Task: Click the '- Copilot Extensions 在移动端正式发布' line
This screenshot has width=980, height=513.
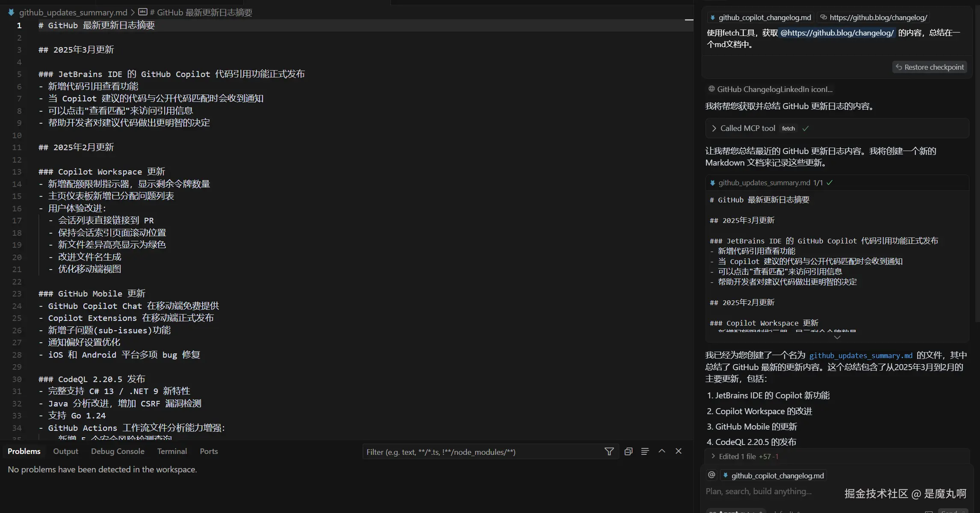Action: pos(126,318)
